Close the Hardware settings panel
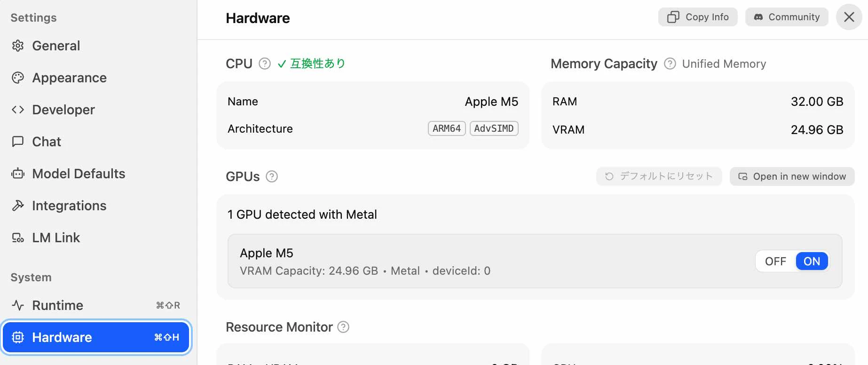 849,17
